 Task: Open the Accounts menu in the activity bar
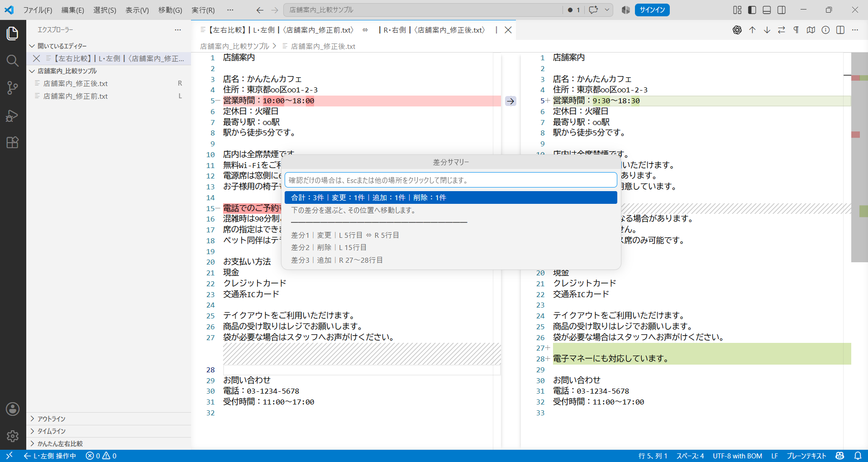(13, 409)
